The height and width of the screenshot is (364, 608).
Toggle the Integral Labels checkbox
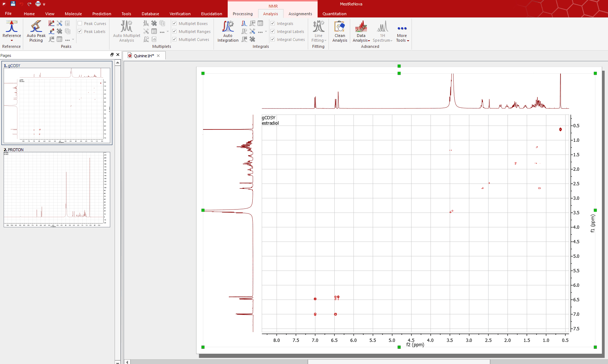273,32
